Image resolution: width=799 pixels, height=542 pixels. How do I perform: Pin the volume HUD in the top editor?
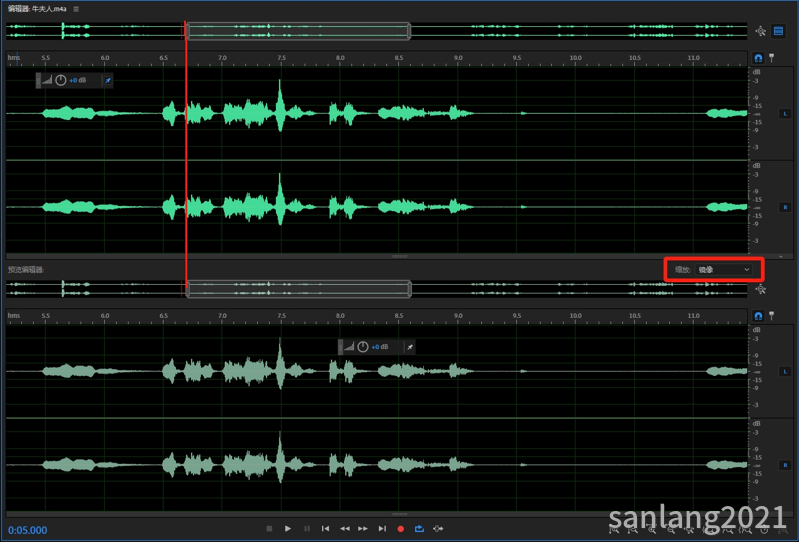click(x=108, y=80)
